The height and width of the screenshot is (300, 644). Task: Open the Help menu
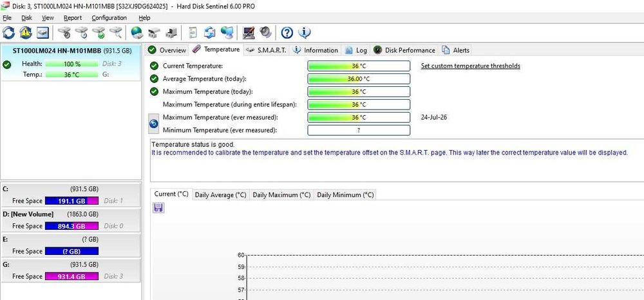pos(144,17)
